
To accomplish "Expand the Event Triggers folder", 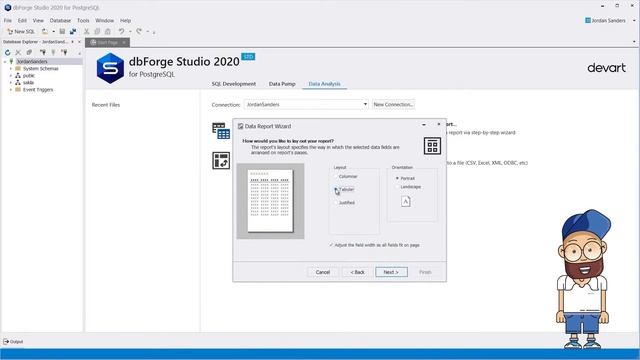I will pos(11,89).
